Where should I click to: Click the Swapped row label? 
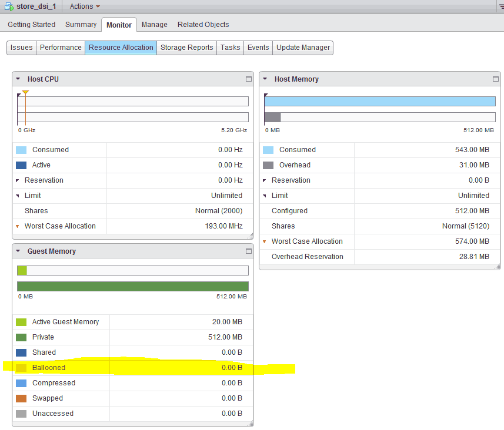[48, 398]
